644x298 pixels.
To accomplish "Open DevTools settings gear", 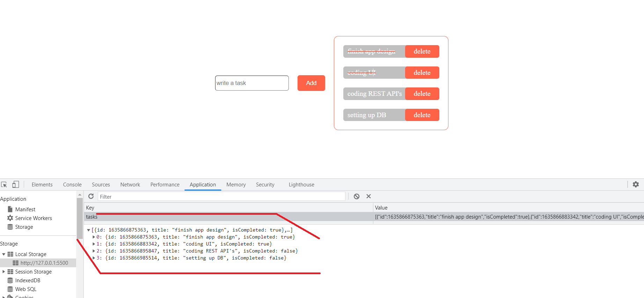I will pos(636,184).
